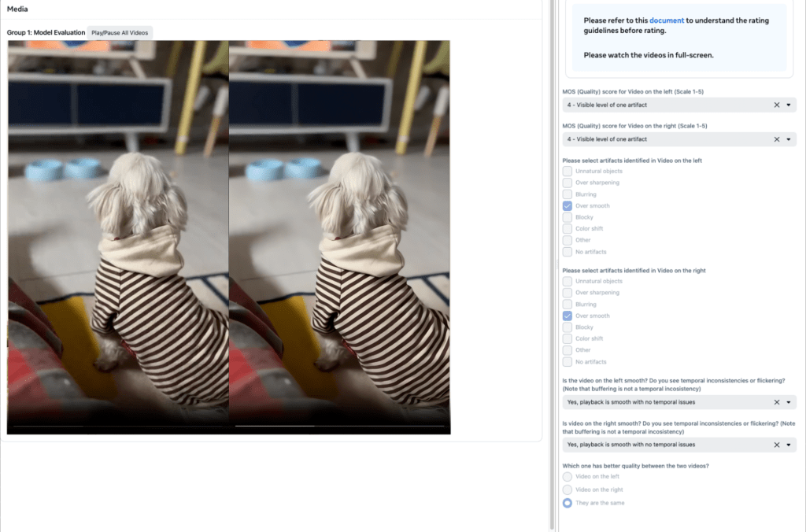806x532 pixels.
Task: Expand the left video smoothness dropdown
Action: 789,402
